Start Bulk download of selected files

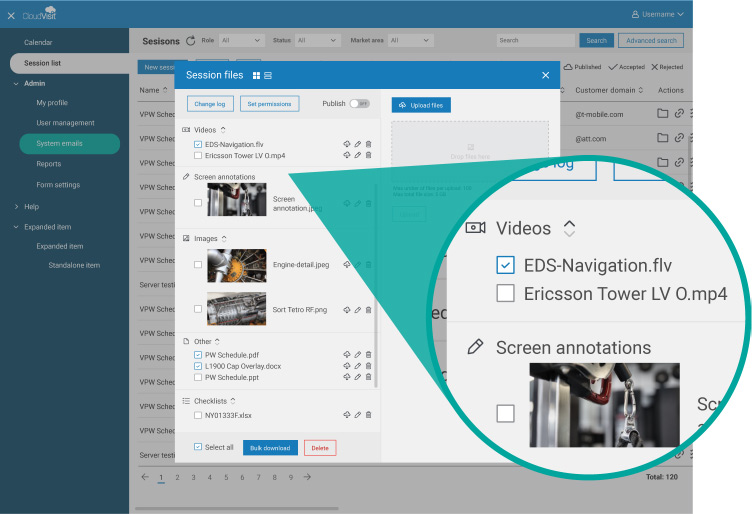270,448
